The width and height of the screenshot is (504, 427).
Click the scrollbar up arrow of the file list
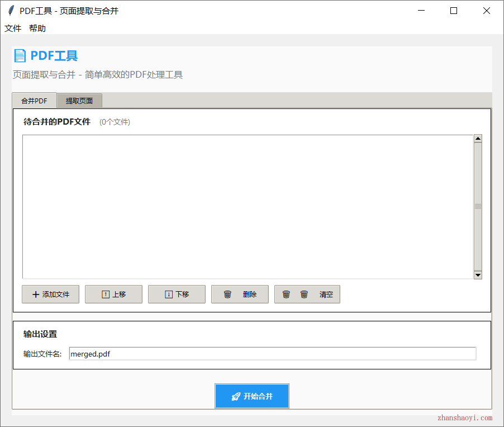478,138
